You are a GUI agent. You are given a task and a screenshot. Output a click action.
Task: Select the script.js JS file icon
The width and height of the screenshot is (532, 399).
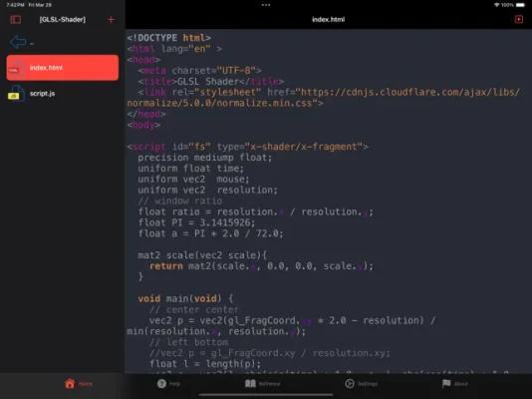[x=16, y=94]
